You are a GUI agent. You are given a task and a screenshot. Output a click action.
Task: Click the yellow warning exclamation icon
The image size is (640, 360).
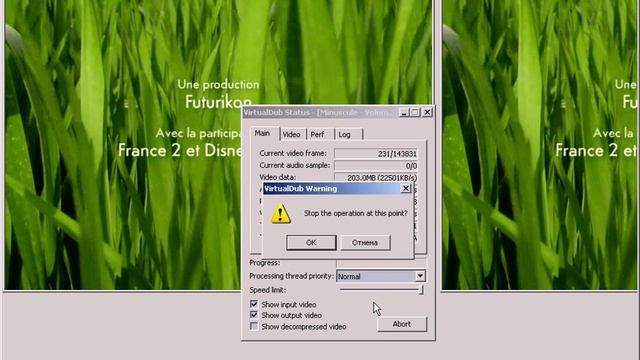281,213
